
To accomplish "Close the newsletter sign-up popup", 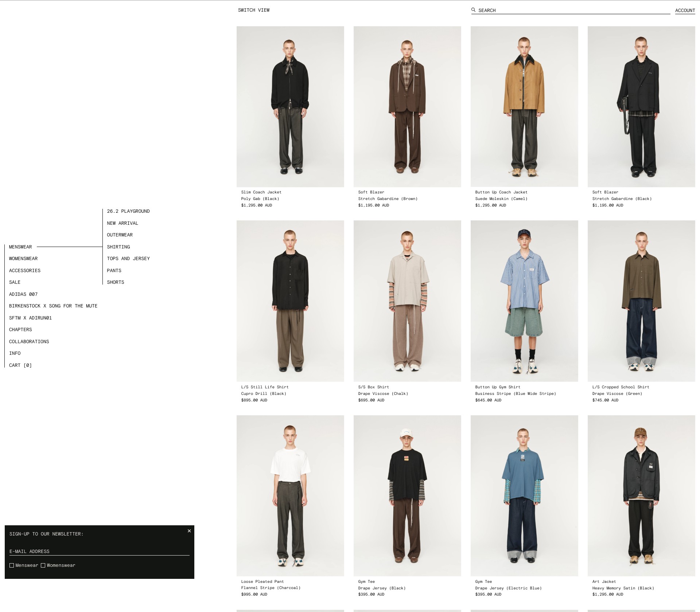I will tap(189, 531).
